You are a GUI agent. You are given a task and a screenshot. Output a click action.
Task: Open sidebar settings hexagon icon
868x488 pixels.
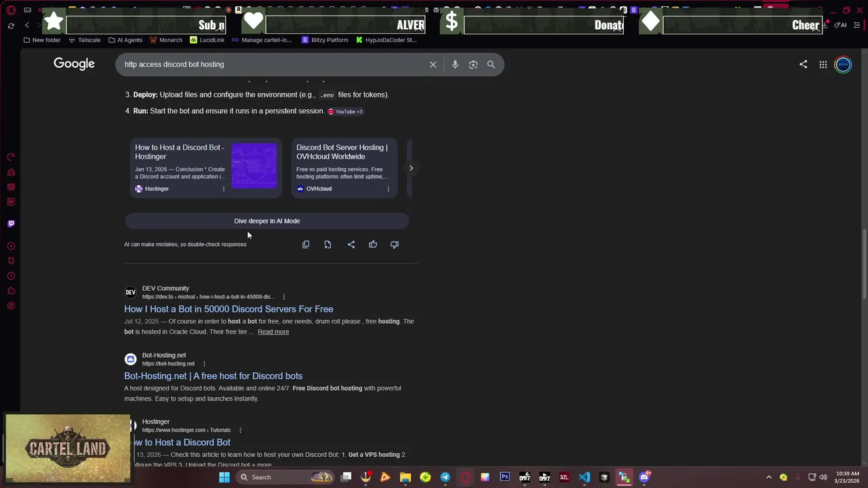11,306
